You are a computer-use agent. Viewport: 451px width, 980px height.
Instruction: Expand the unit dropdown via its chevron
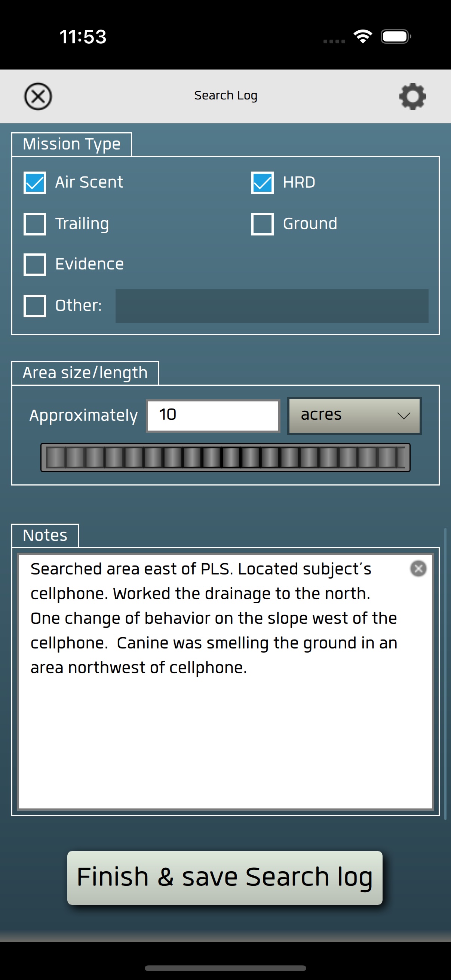[x=404, y=416]
